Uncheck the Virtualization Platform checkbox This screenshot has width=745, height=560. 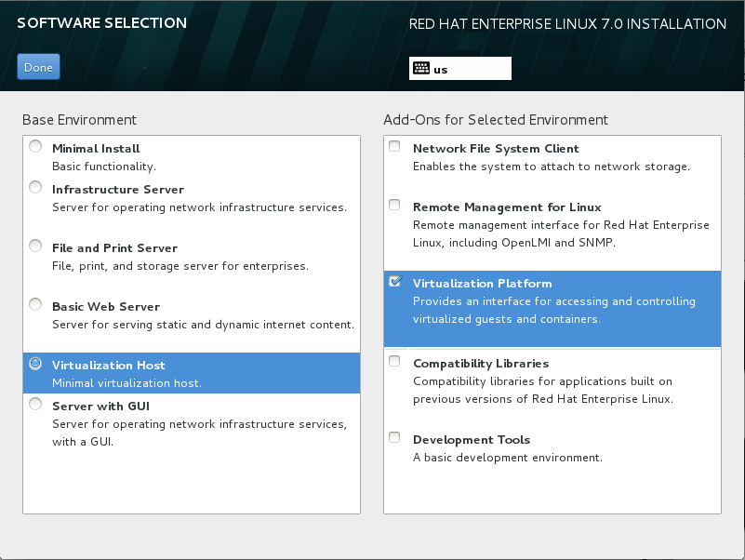(395, 282)
